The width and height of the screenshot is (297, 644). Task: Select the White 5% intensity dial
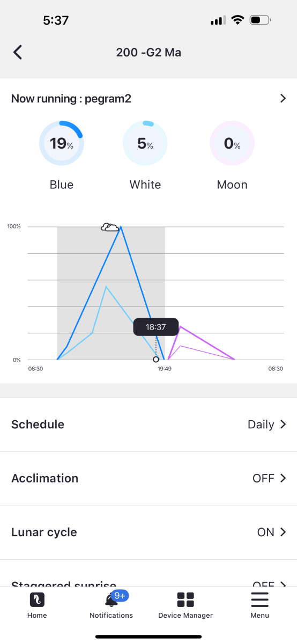(x=145, y=143)
